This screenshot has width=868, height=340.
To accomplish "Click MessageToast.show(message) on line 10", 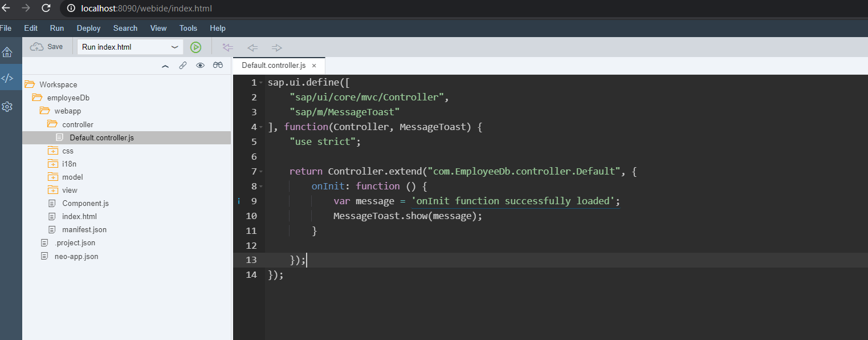I will point(407,216).
